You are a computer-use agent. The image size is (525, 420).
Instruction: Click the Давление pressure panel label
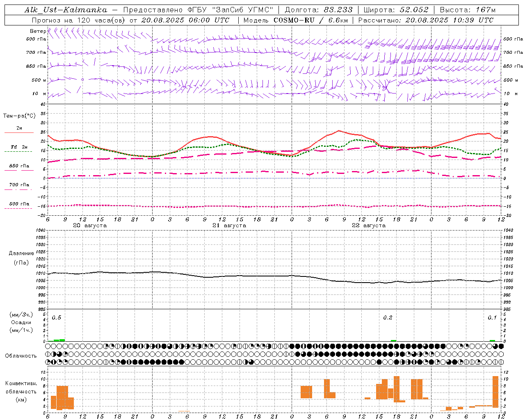click(x=21, y=253)
